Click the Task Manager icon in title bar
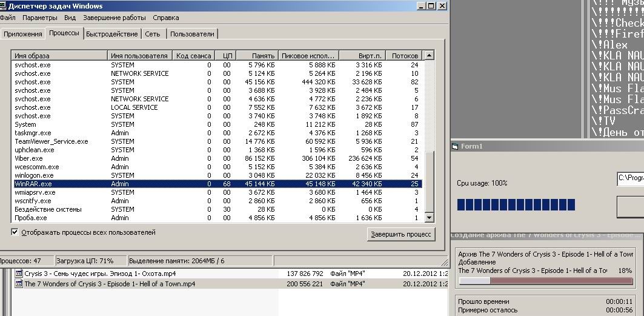Viewport: 644px width, 316px height. [4, 5]
